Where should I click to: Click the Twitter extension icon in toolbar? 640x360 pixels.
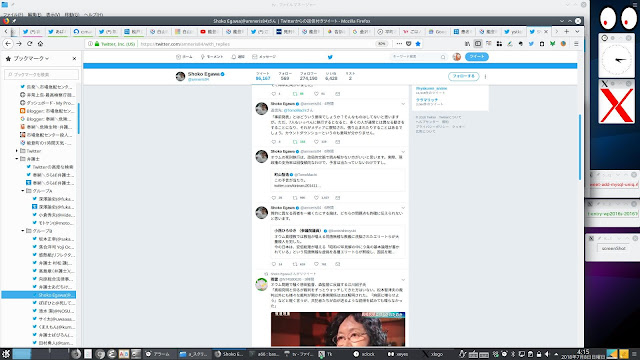(x=531, y=44)
